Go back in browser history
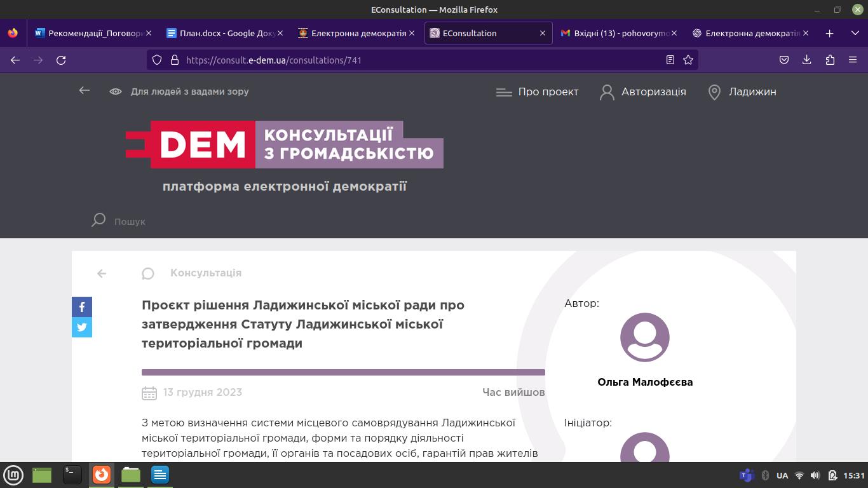The height and width of the screenshot is (488, 868). pyautogui.click(x=15, y=60)
